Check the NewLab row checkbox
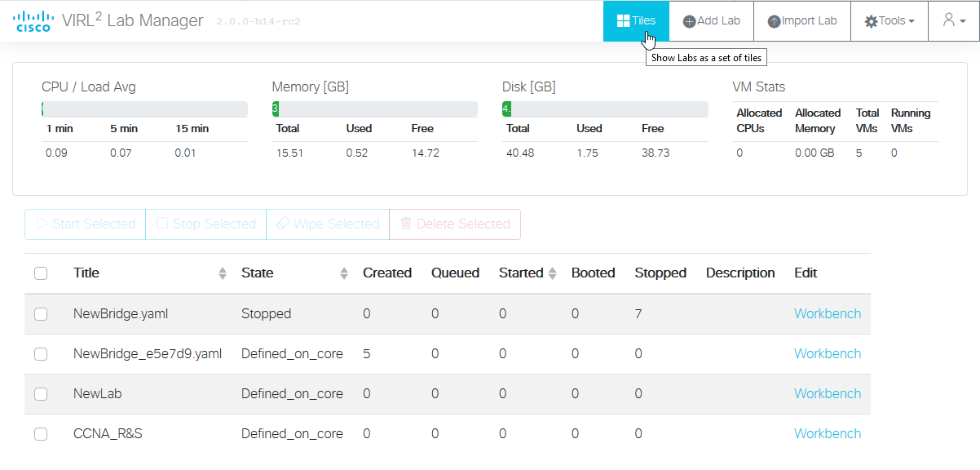Screen dimensions: 980x470 (x=41, y=394)
